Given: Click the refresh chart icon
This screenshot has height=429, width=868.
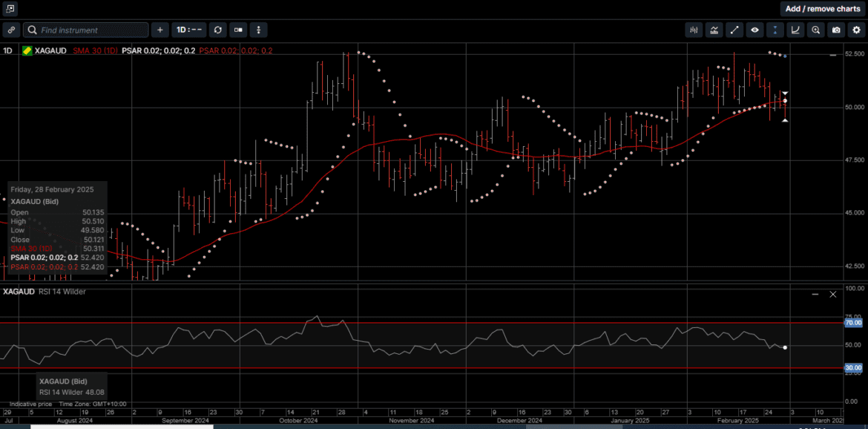Looking at the screenshot, I should pos(218,30).
